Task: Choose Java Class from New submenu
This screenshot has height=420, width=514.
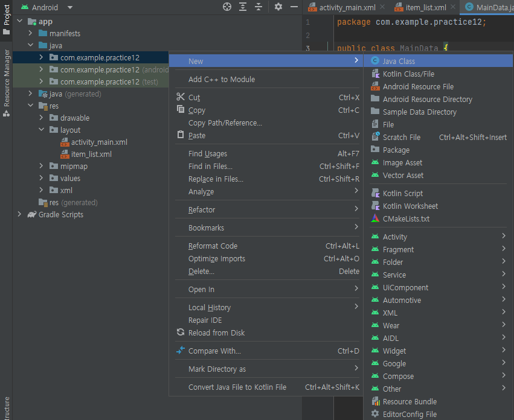Action: tap(439, 61)
